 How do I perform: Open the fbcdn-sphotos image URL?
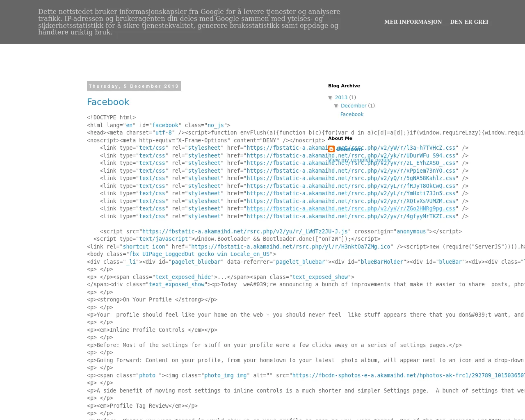pos(409,375)
